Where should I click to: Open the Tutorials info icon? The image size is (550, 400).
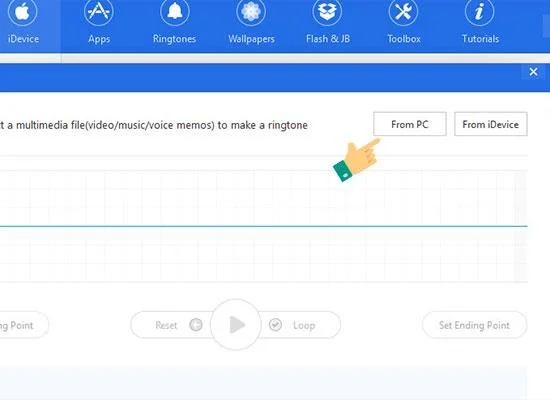click(479, 12)
